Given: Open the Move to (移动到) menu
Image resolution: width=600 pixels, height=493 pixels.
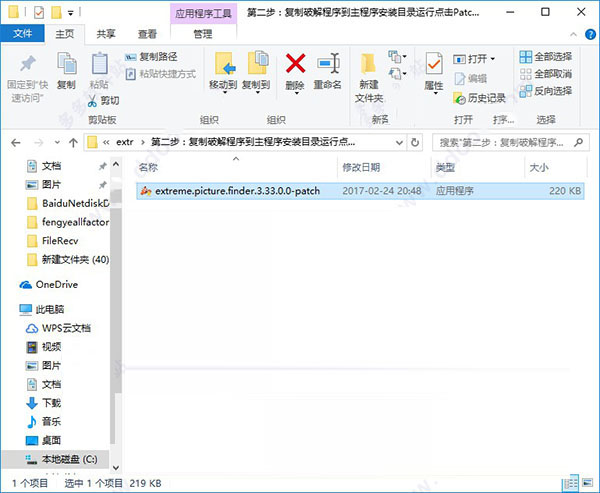Looking at the screenshot, I should [x=223, y=73].
